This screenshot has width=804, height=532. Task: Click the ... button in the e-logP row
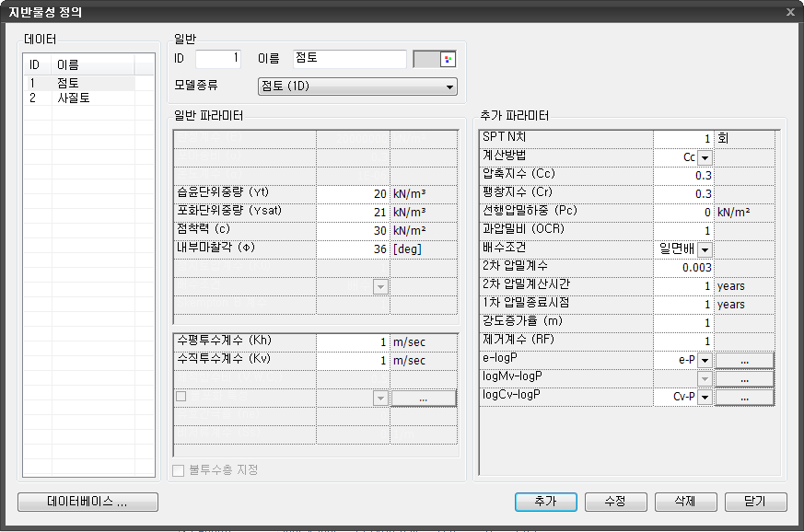tap(744, 360)
